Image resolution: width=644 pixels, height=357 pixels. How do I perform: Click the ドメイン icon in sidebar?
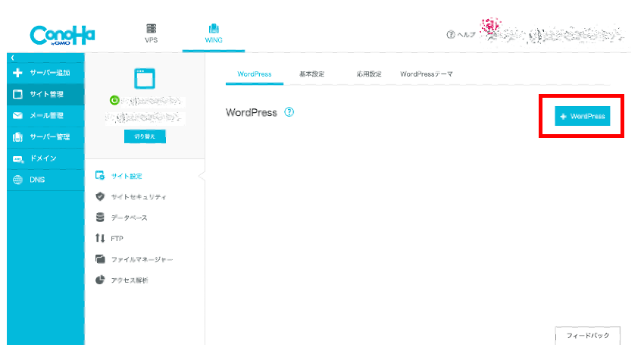click(x=18, y=159)
